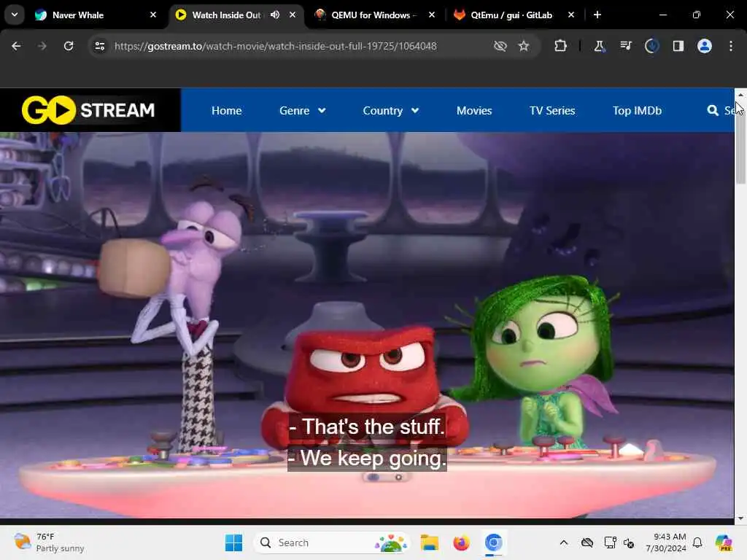This screenshot has width=747, height=560.
Task: Close the Watch Inside Out tab
Action: point(293,15)
